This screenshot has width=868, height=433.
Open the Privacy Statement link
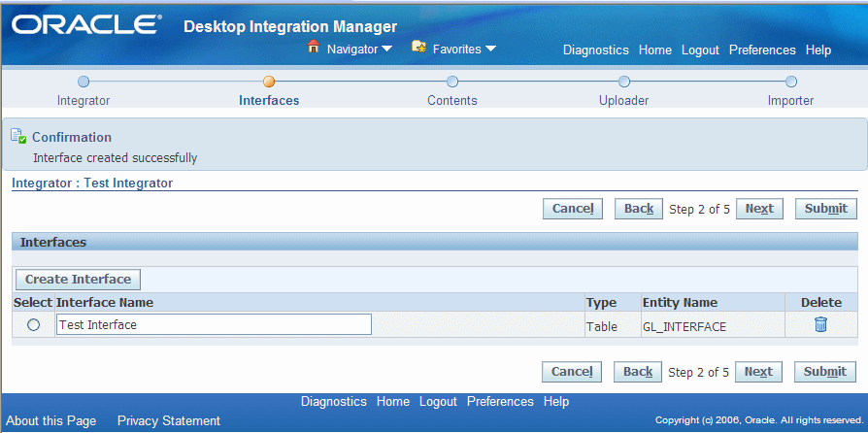tap(169, 420)
